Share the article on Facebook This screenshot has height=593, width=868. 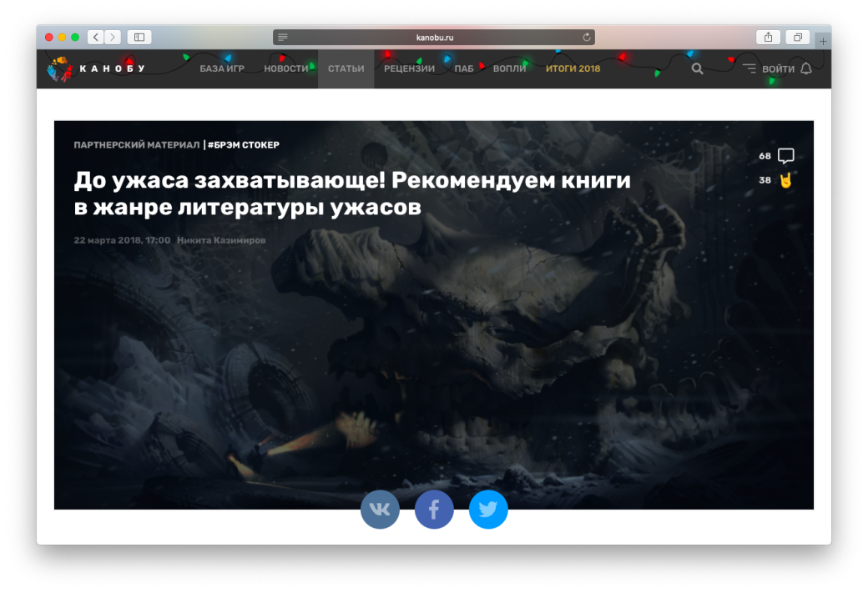point(434,510)
